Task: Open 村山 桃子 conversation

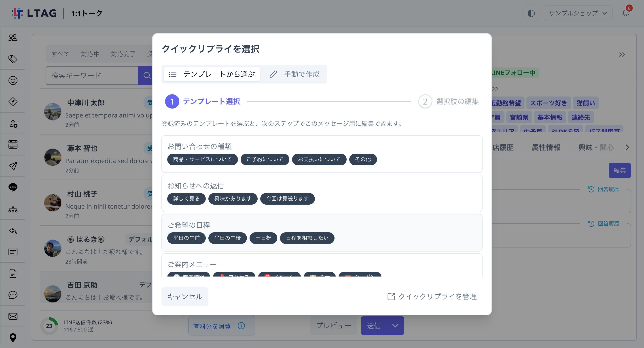Action: 96,203
